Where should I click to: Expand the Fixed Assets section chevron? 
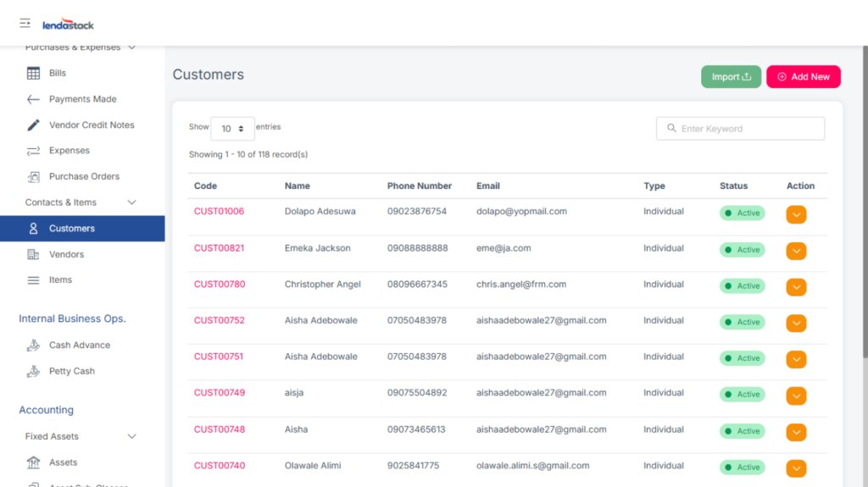131,436
